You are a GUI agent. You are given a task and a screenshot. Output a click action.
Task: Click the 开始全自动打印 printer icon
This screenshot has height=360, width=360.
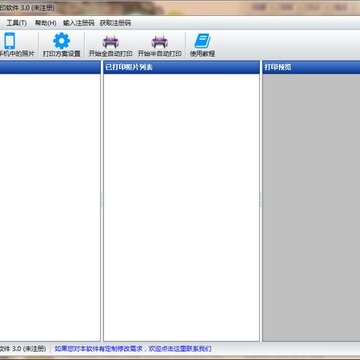(111, 42)
